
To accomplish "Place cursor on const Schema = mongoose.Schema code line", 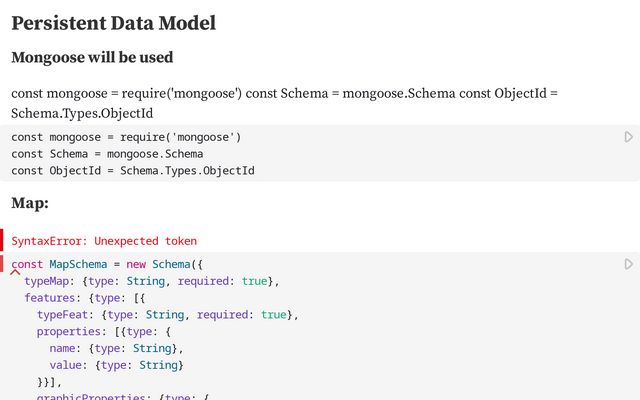I will 107,154.
